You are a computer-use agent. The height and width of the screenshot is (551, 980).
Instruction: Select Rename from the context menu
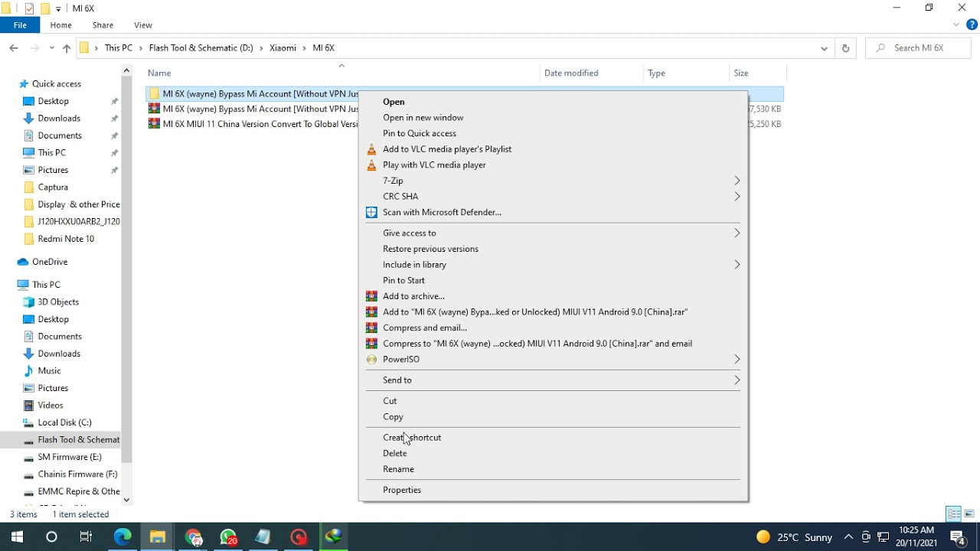[x=398, y=469]
